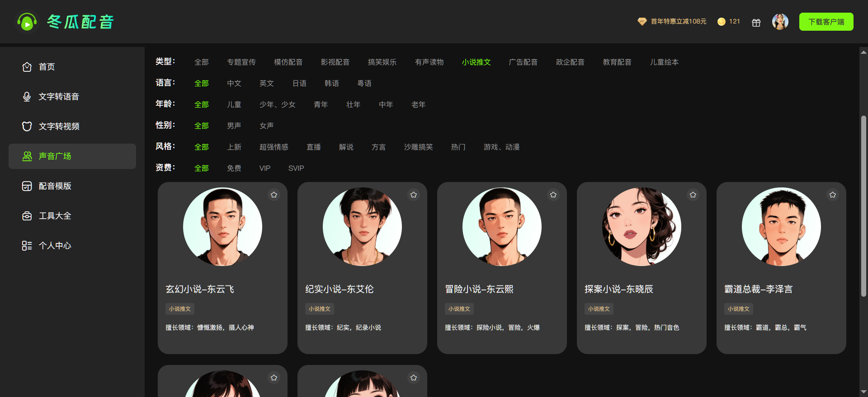The height and width of the screenshot is (397, 868).
Task: Filter type by 教育配音
Action: (618, 62)
